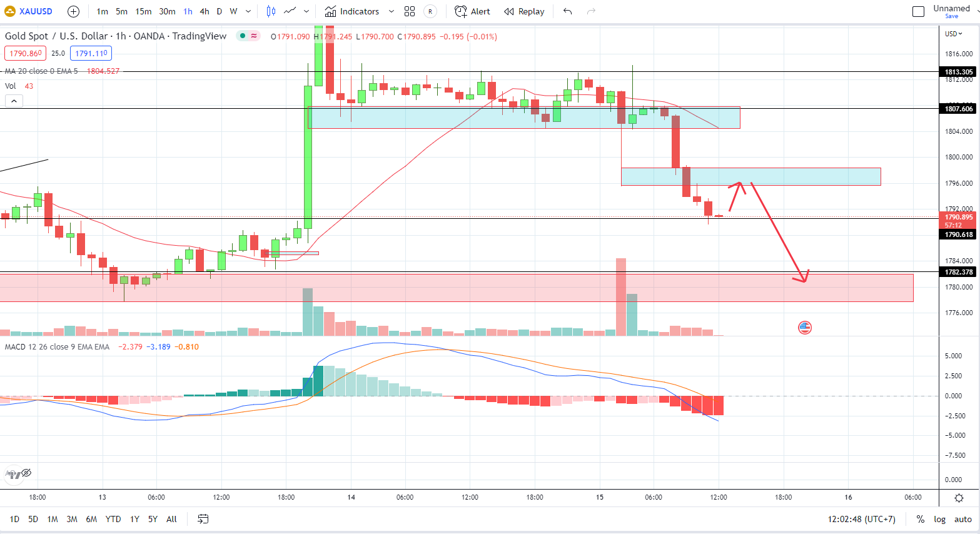Screen dimensions: 980x534
Task: Open chart settings gear icon
Action: click(959, 498)
